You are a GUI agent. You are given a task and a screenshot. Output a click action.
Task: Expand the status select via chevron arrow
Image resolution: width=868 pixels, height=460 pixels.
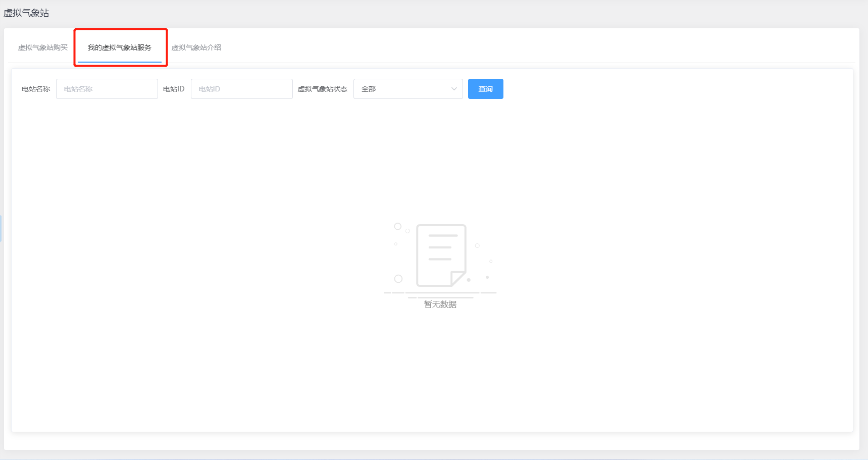[454, 89]
